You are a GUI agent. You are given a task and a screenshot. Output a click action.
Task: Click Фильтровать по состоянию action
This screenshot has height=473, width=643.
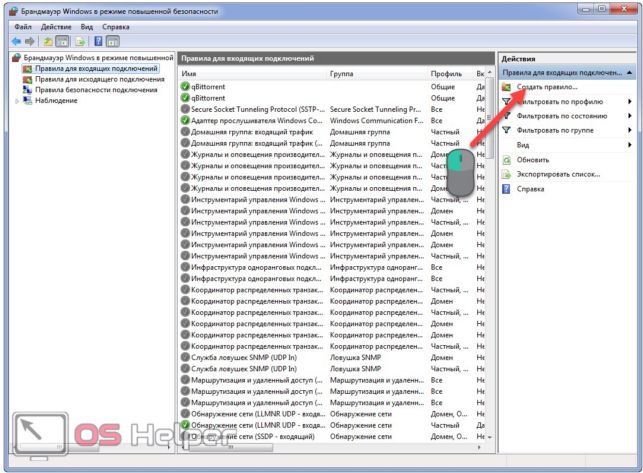(561, 116)
